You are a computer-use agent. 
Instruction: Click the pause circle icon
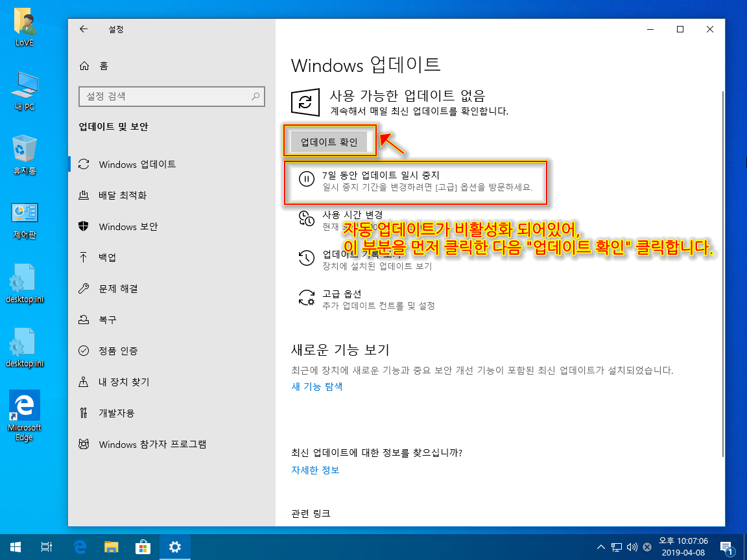point(306,179)
